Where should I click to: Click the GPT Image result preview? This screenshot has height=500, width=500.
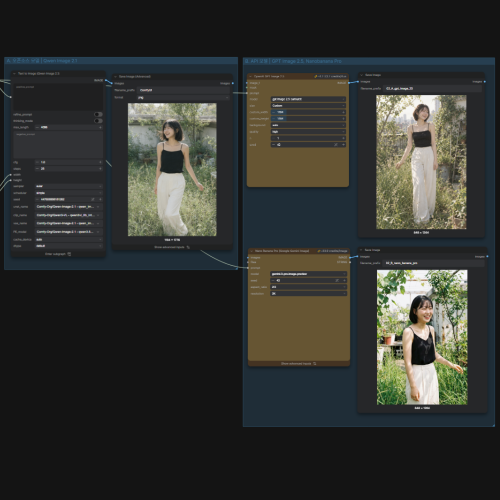click(x=421, y=162)
